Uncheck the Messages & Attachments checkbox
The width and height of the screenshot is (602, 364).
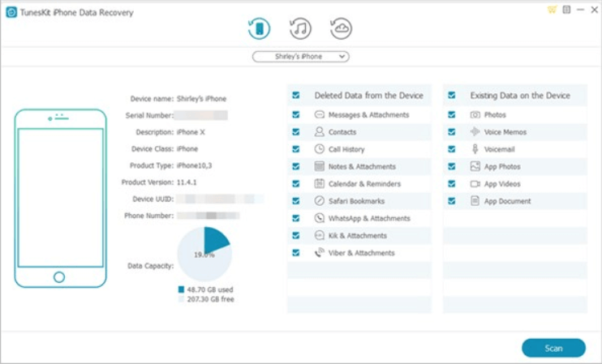296,115
